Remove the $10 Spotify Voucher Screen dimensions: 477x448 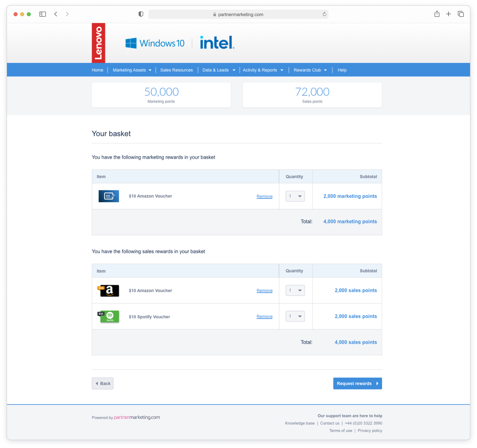[264, 317]
